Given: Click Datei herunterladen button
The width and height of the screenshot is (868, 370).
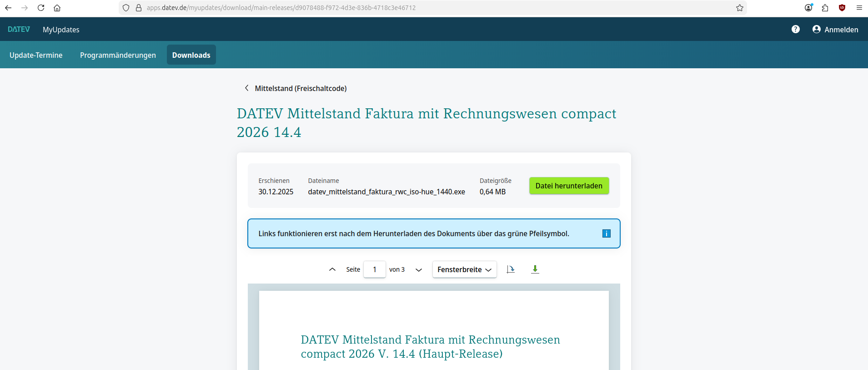Looking at the screenshot, I should point(569,186).
